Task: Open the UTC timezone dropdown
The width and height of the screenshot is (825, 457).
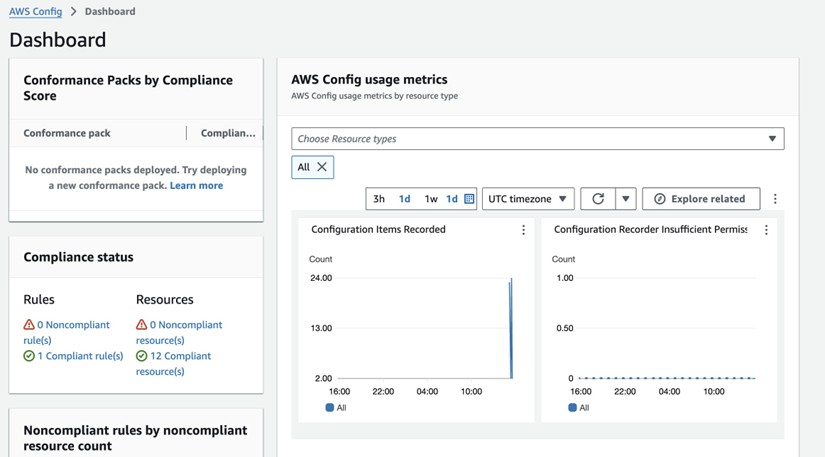Action: pos(528,199)
